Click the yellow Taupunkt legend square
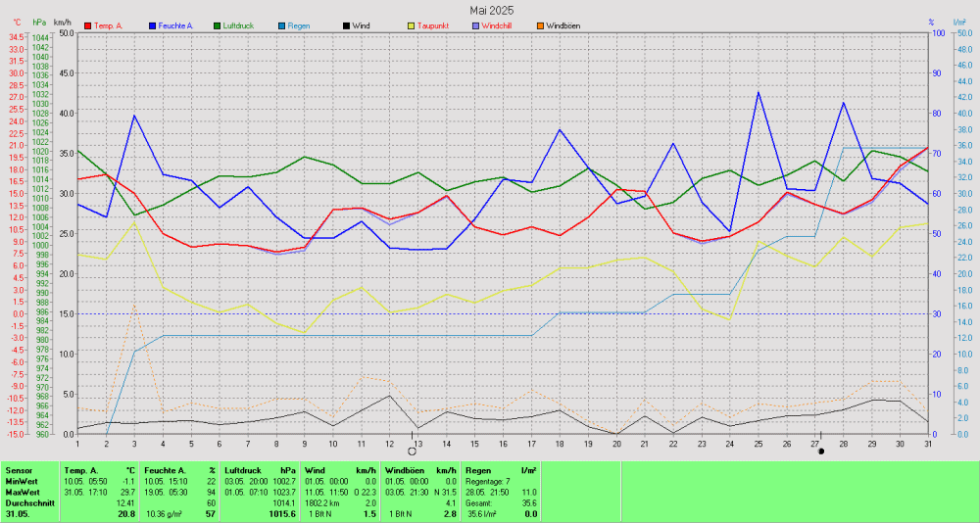The width and height of the screenshot is (980, 523). (x=411, y=24)
